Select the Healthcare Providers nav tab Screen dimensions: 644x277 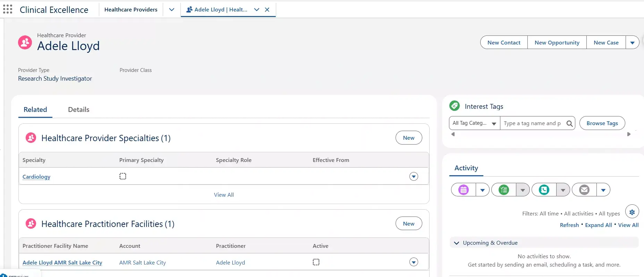(131, 10)
